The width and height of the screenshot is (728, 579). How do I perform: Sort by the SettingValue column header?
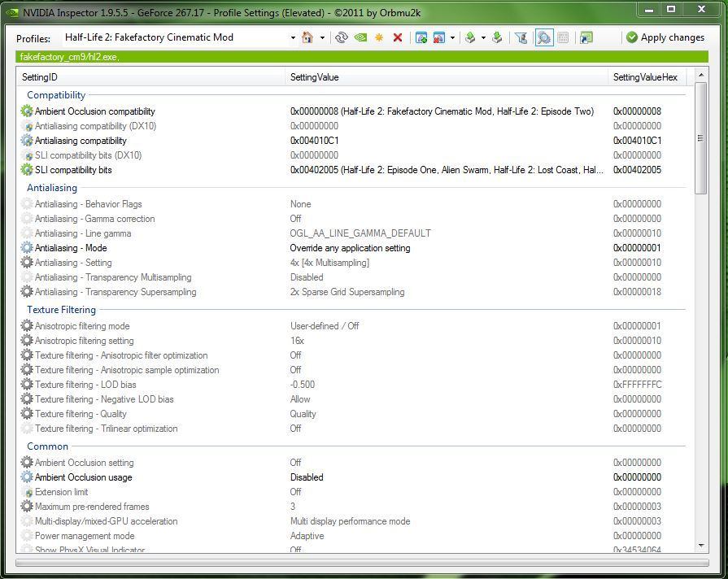[x=447, y=77]
